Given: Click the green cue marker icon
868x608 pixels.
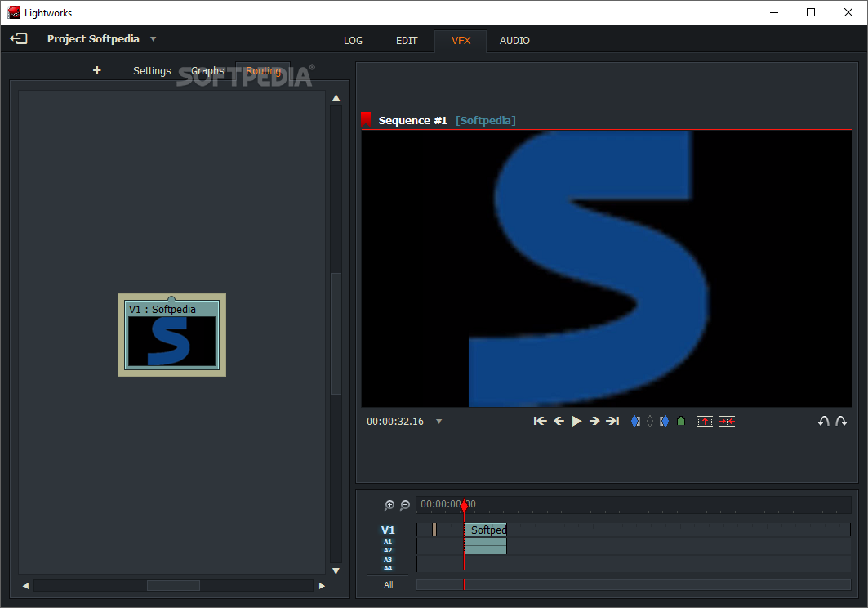Looking at the screenshot, I should pos(681,421).
